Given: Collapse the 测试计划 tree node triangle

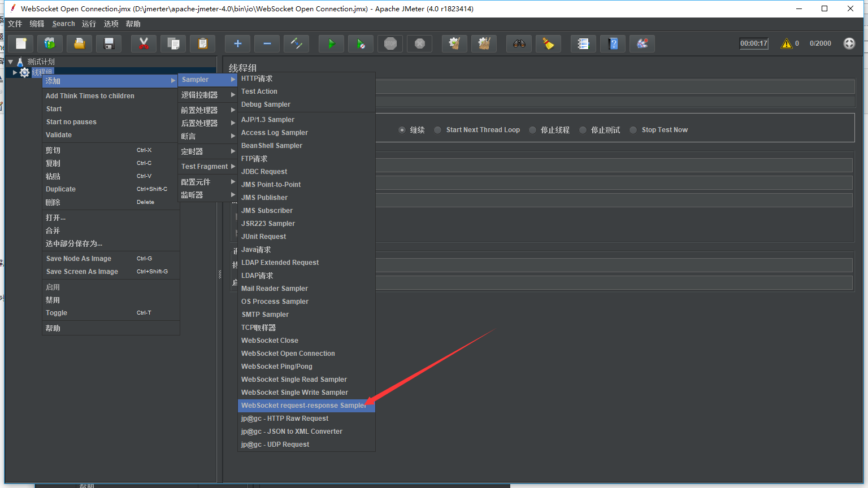Looking at the screenshot, I should (10, 62).
